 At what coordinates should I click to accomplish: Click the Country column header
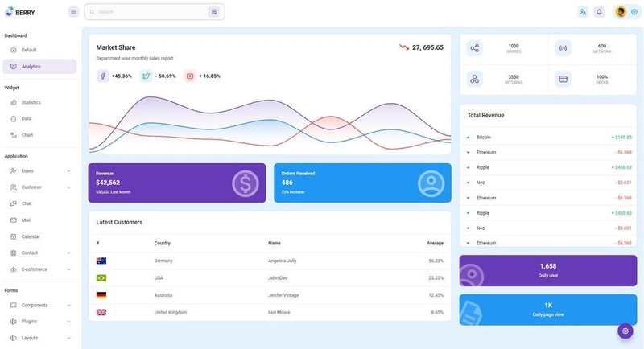tap(163, 243)
